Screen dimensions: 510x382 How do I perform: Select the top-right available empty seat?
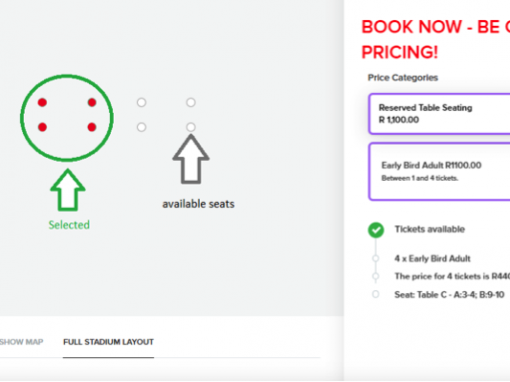191,102
